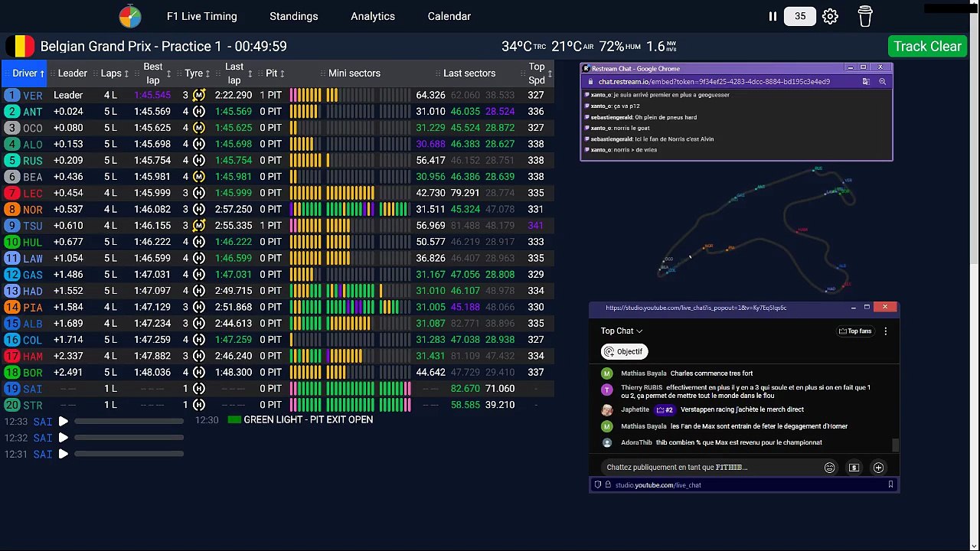Sort table by Top Spd column
Image resolution: width=980 pixels, height=551 pixels.
coord(537,73)
